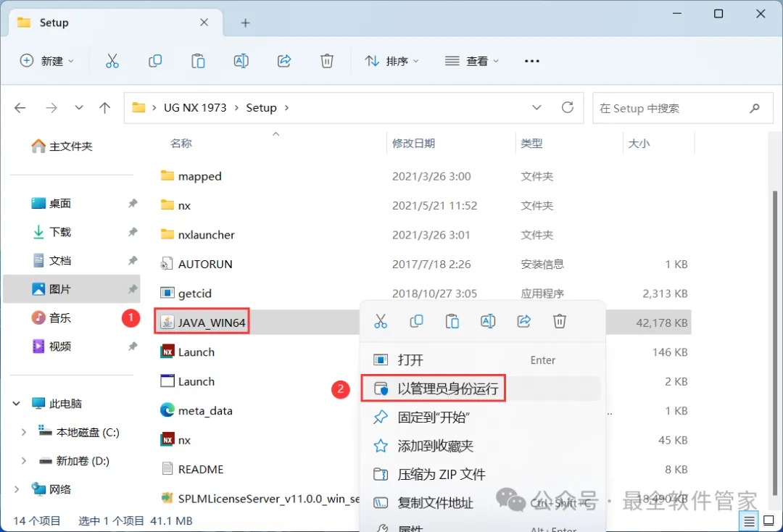
Task: Switch to large thumbnails view icon in status bar
Action: [x=769, y=522]
